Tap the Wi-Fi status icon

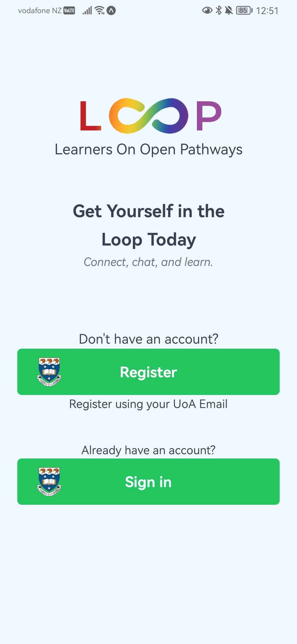click(x=100, y=10)
